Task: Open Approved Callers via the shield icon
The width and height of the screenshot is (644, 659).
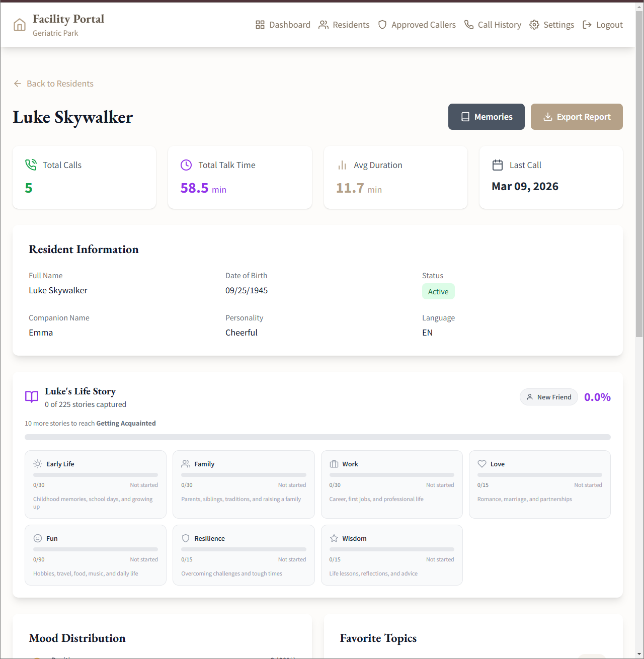Action: click(x=382, y=24)
